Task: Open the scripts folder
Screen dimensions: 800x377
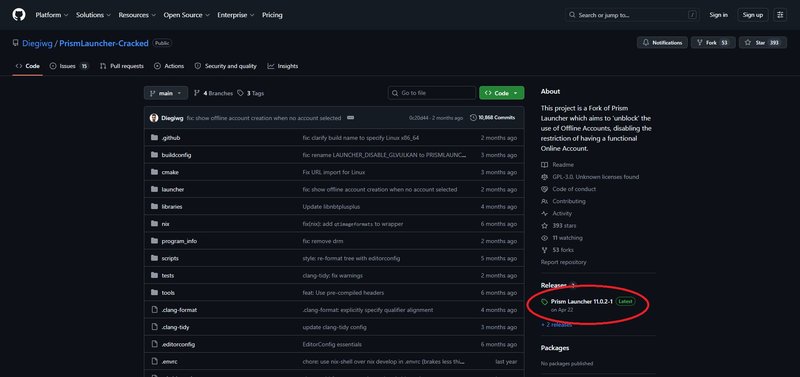Action: coord(170,258)
